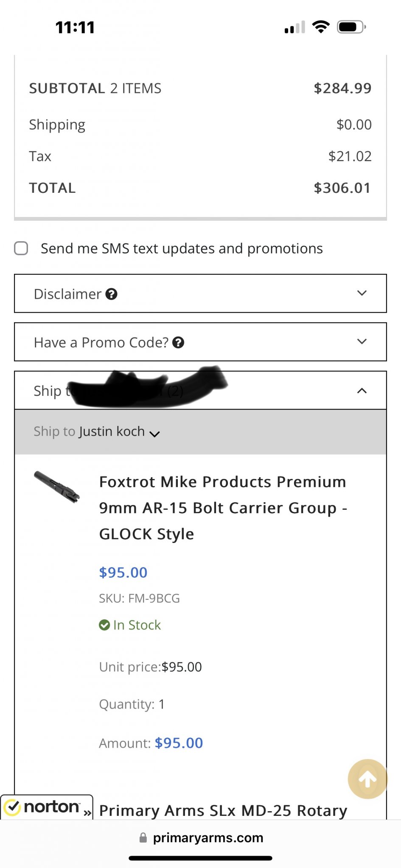Tap the green In Stock checkmark icon
401x868 pixels.
(104, 625)
